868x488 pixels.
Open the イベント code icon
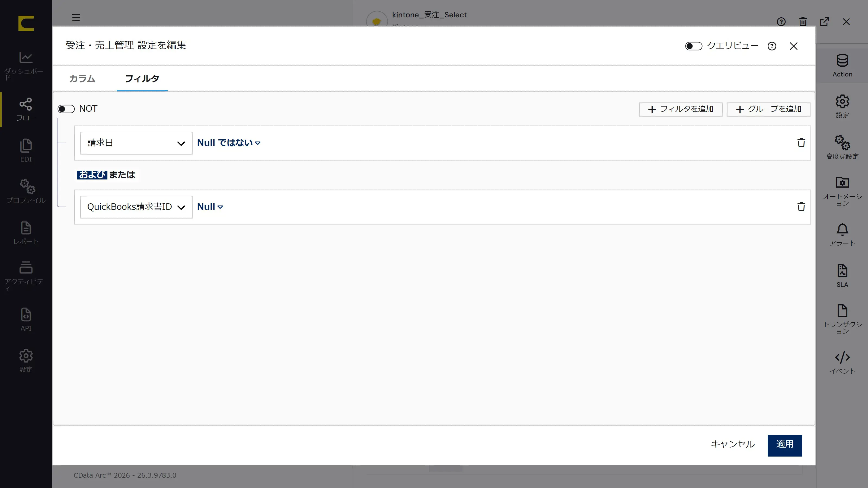pos(842,362)
